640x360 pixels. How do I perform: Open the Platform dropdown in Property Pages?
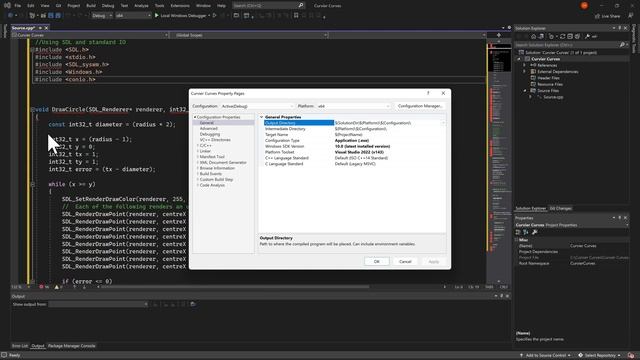click(x=353, y=106)
